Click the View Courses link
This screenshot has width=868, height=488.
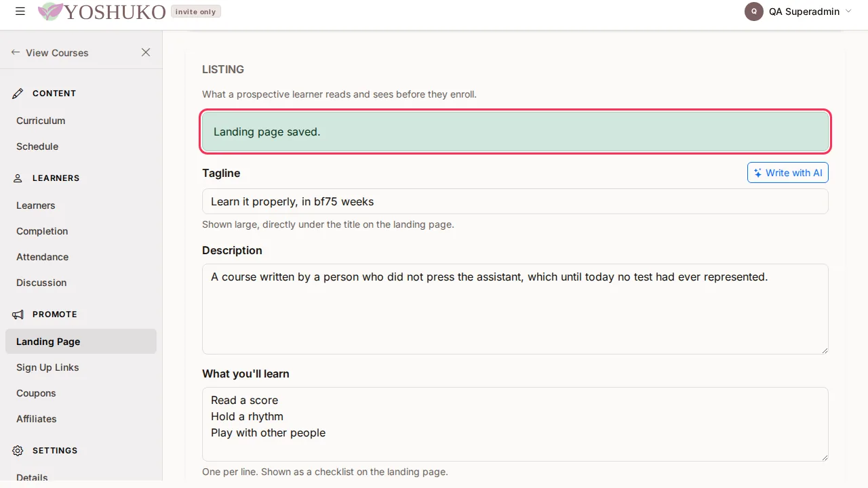[57, 53]
